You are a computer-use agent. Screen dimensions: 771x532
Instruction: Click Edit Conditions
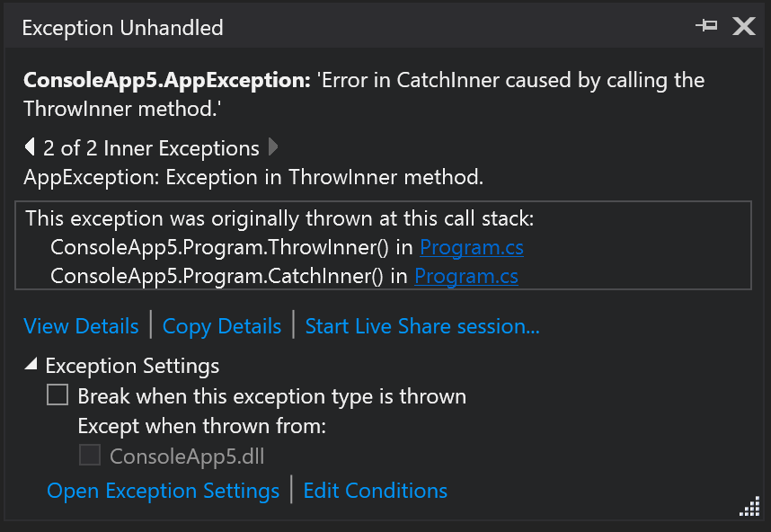[375, 491]
